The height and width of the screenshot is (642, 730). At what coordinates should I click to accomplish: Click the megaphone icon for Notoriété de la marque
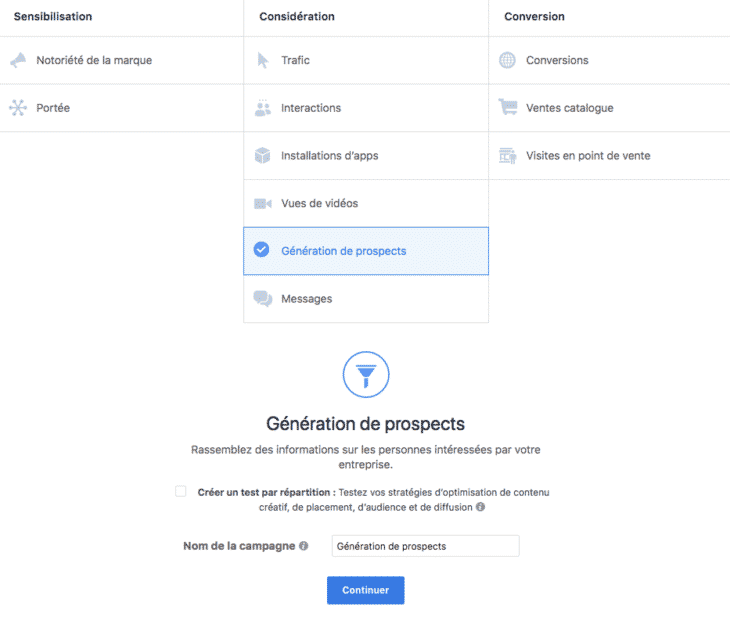click(x=18, y=61)
